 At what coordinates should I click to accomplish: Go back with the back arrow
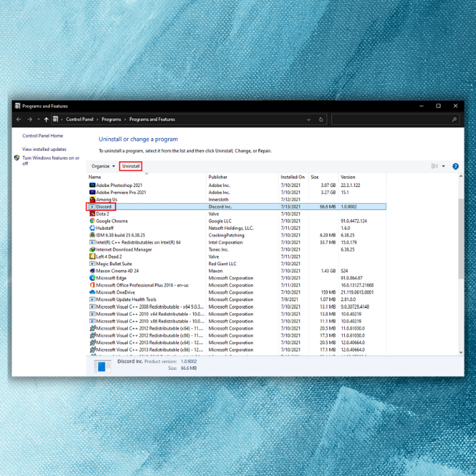(19, 119)
